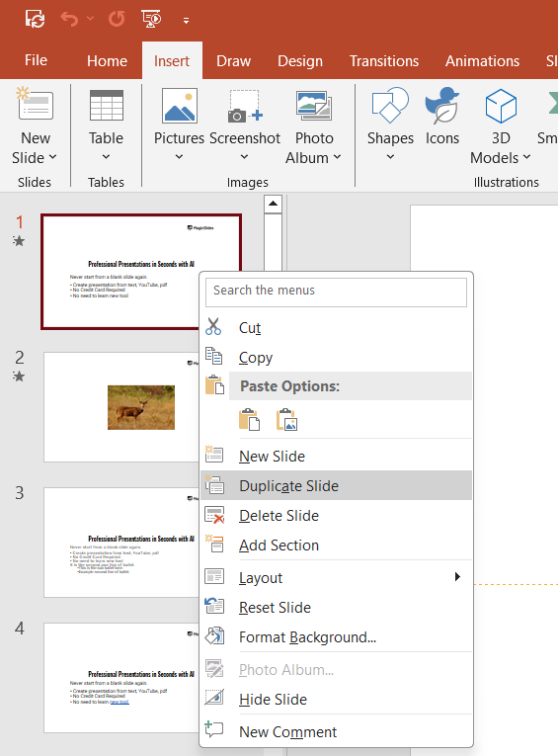Click the transition star under slide number 2
Screen dimensions: 558x756
(19, 377)
